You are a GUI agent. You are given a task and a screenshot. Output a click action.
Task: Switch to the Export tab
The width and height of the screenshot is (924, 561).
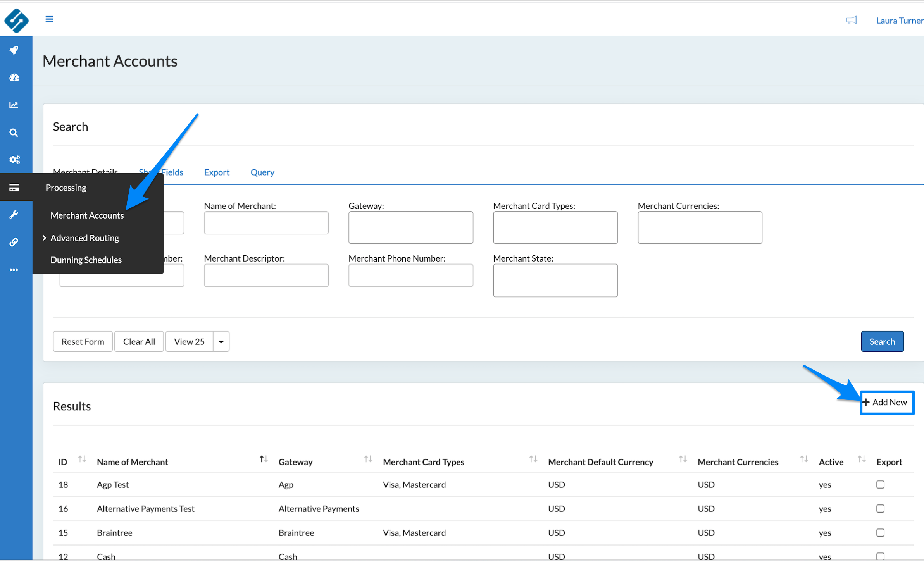(x=217, y=172)
